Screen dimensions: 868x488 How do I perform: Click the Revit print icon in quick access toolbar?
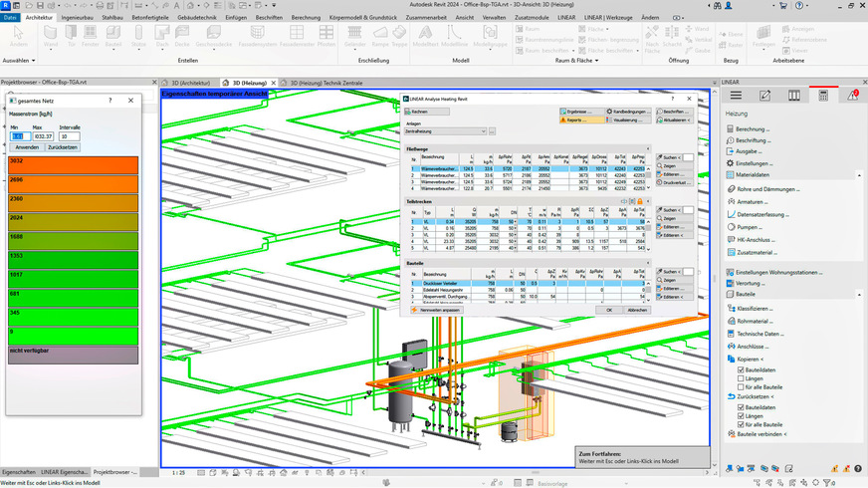point(100,6)
